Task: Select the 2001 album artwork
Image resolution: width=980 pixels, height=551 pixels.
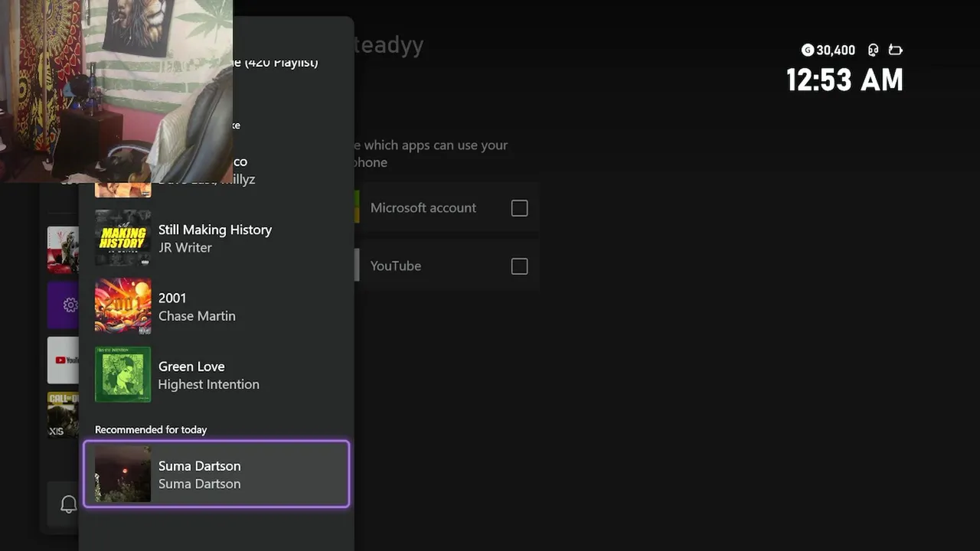Action: pos(122,306)
